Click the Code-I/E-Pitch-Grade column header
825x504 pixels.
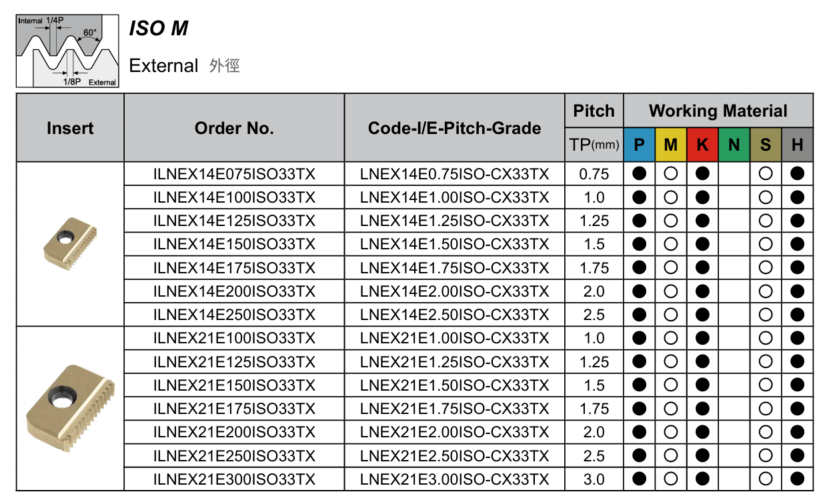tap(454, 129)
